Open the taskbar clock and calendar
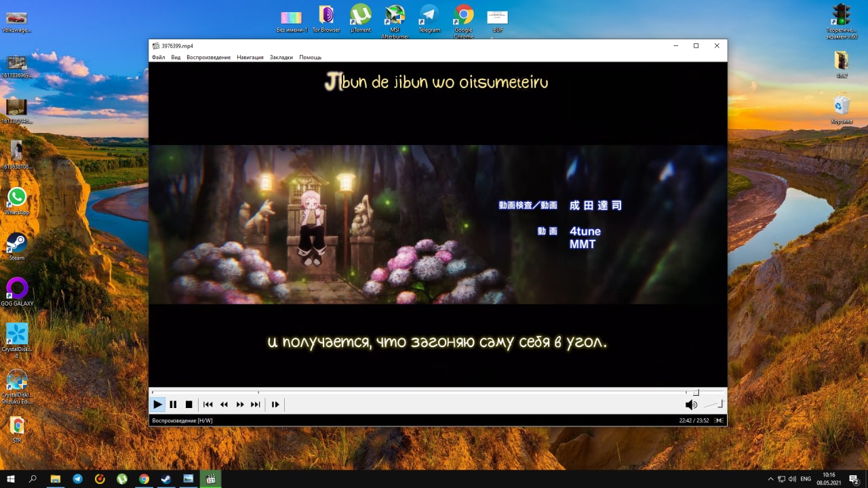 [x=829, y=479]
